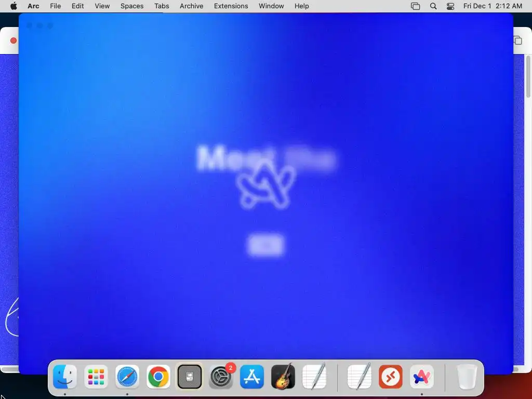Screen dimensions: 532x399
Task: Open the Tabs menu
Action: pyautogui.click(x=162, y=6)
